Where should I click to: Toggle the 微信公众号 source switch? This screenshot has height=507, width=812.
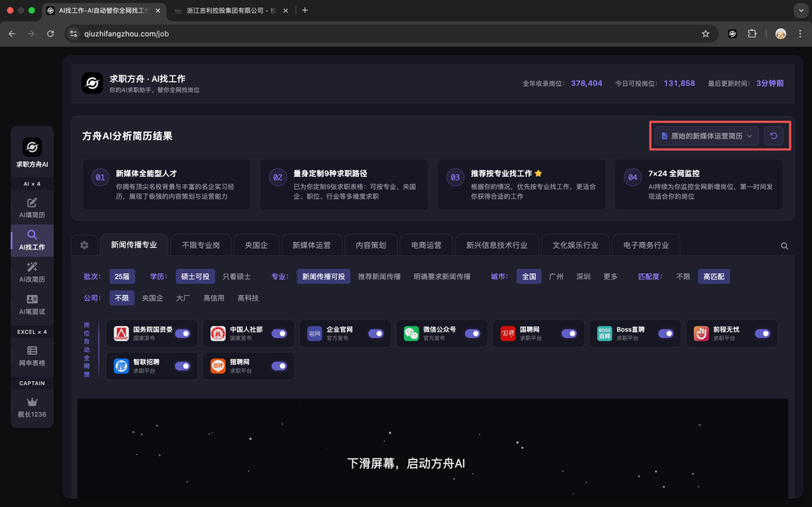[x=473, y=333]
